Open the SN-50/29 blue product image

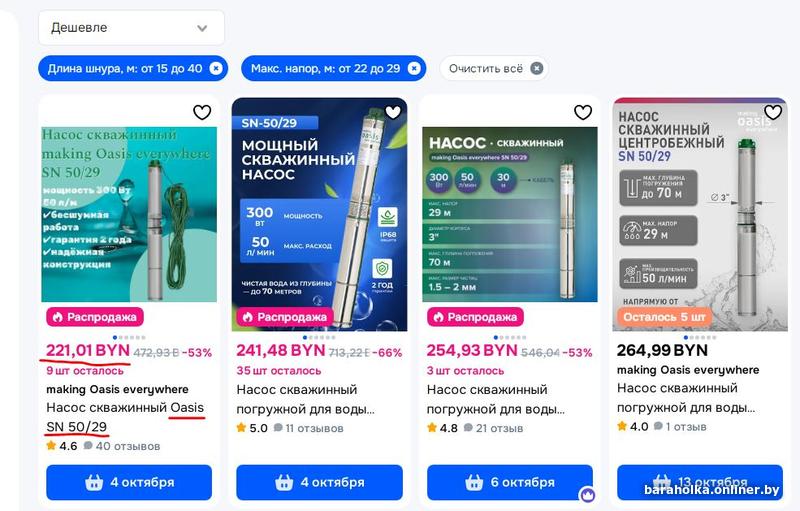pyautogui.click(x=319, y=214)
